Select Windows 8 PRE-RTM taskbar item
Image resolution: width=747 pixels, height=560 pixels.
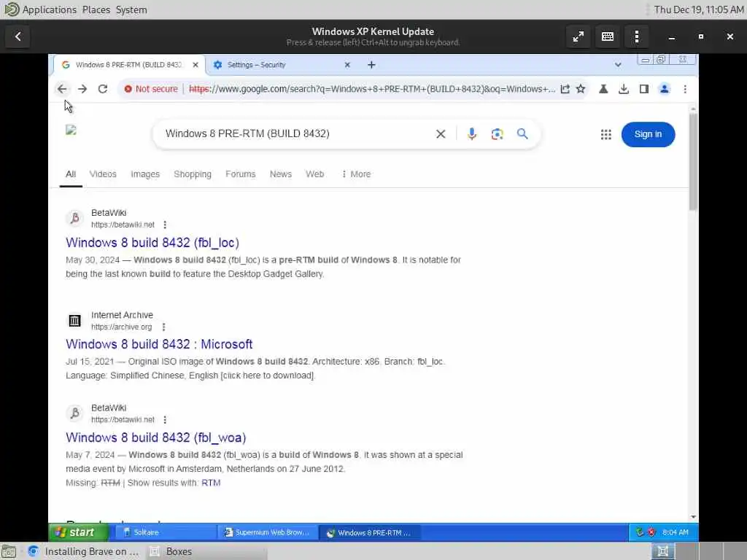368,532
